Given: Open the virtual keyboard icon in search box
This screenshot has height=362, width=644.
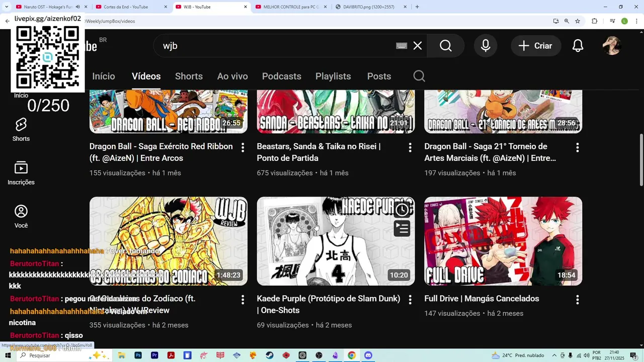Looking at the screenshot, I should pos(401,46).
